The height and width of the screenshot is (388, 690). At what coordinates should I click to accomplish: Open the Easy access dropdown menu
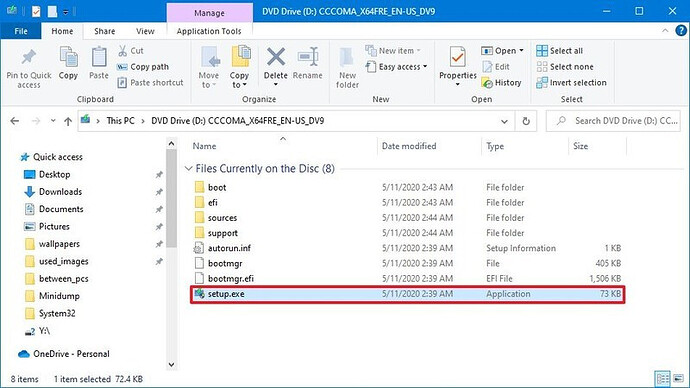[x=397, y=67]
